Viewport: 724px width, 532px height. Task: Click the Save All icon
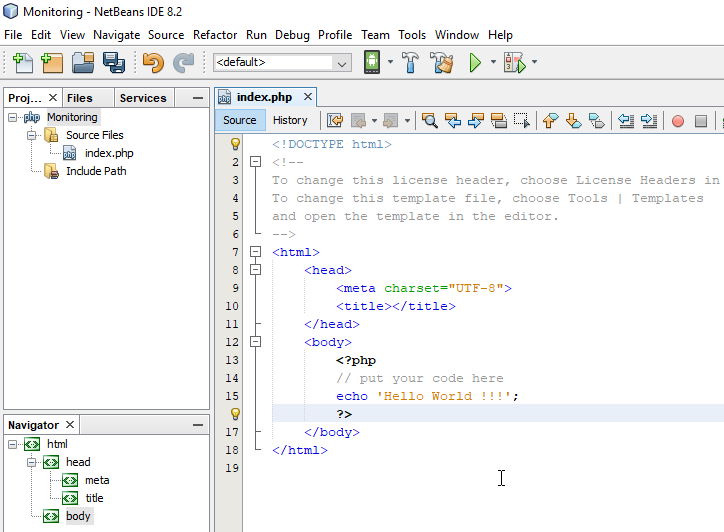point(114,62)
